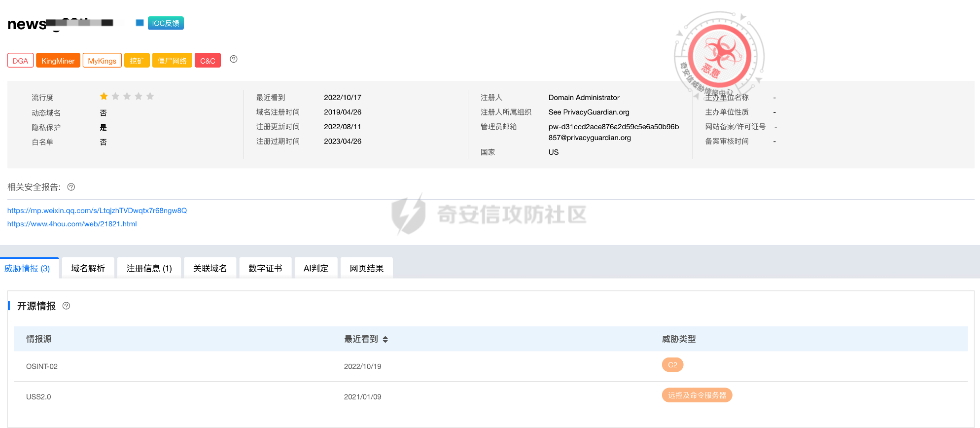Screen dimensions: 980x428
Task: Open the 4hou.com report link
Action: click(72, 224)
